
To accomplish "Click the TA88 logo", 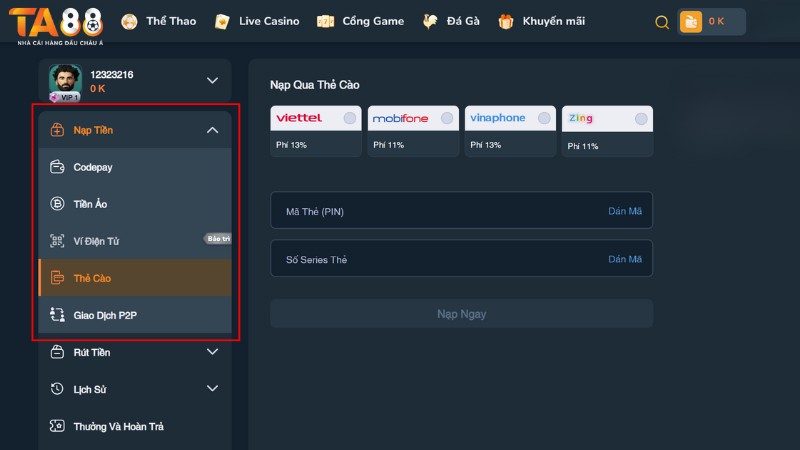I will [56, 26].
